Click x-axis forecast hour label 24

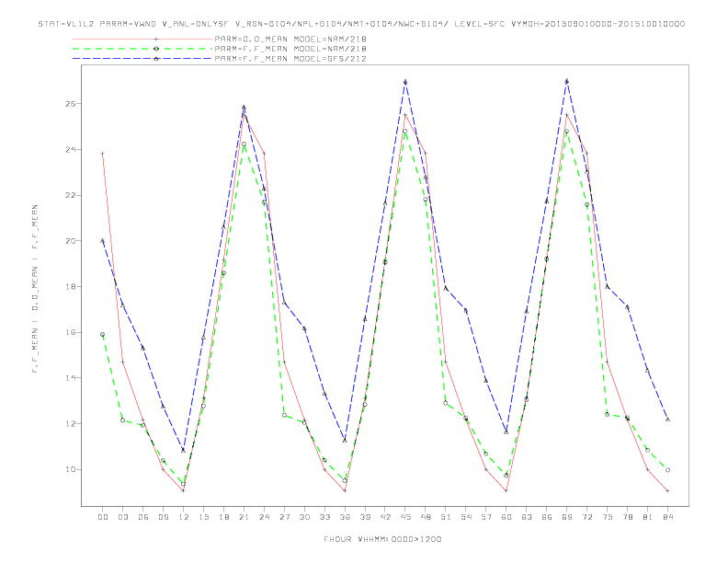point(264,517)
